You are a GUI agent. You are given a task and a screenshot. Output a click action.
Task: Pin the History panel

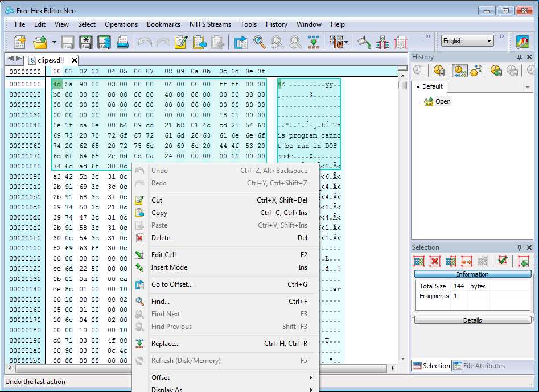click(520, 57)
